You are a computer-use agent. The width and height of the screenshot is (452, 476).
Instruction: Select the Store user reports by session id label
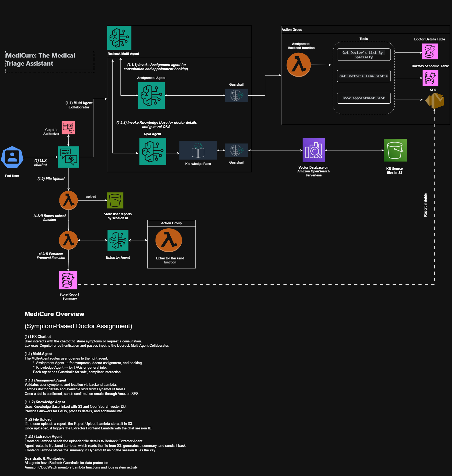pos(118,216)
